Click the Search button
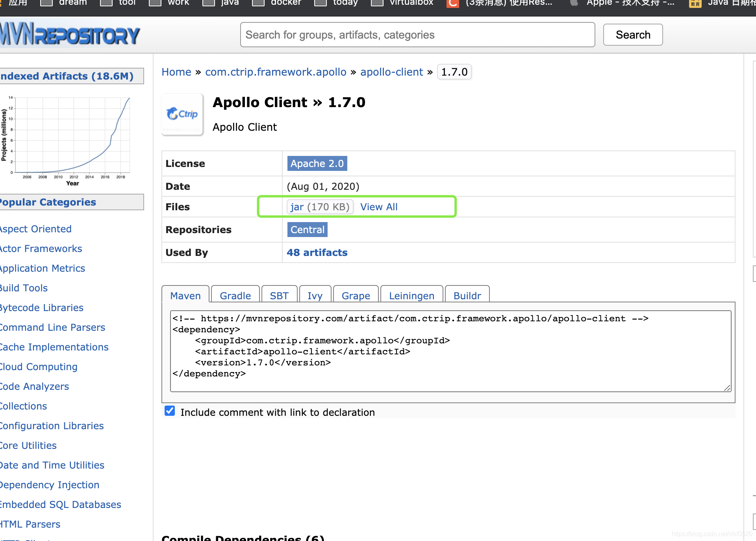The height and width of the screenshot is (541, 756). click(633, 35)
